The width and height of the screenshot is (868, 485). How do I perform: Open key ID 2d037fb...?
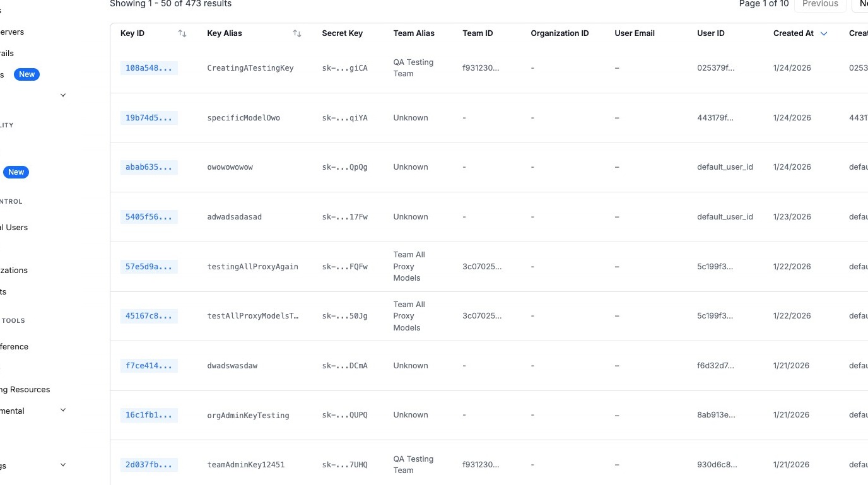(148, 465)
